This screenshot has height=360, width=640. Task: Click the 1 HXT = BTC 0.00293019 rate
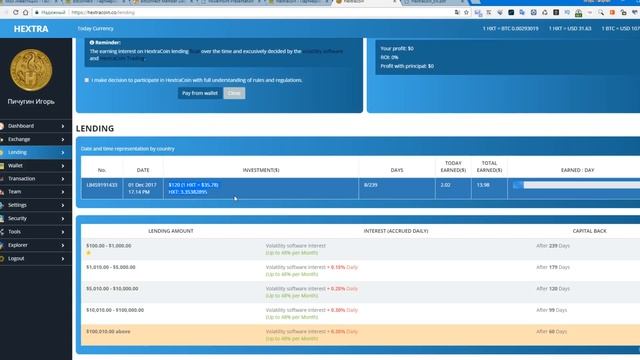pos(511,29)
